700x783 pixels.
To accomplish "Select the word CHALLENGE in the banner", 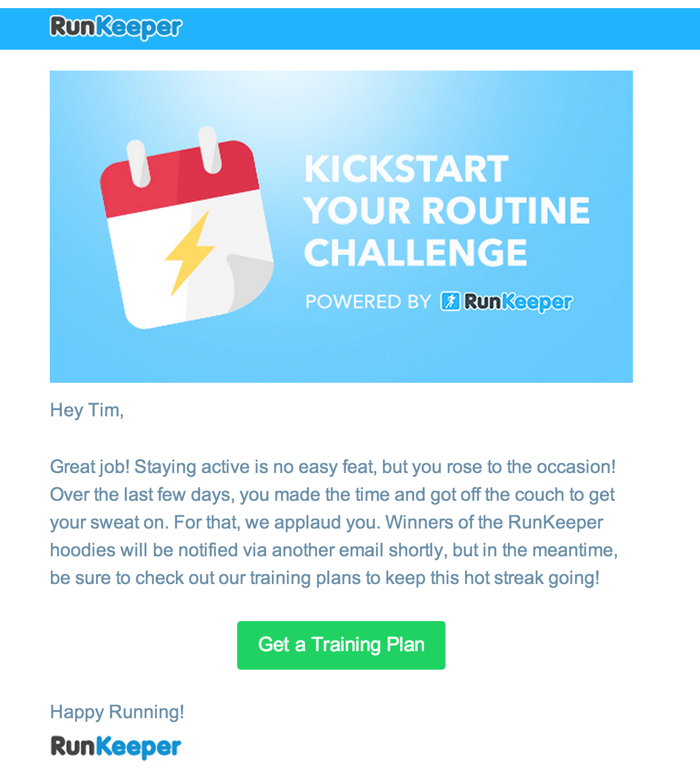I will point(415,253).
